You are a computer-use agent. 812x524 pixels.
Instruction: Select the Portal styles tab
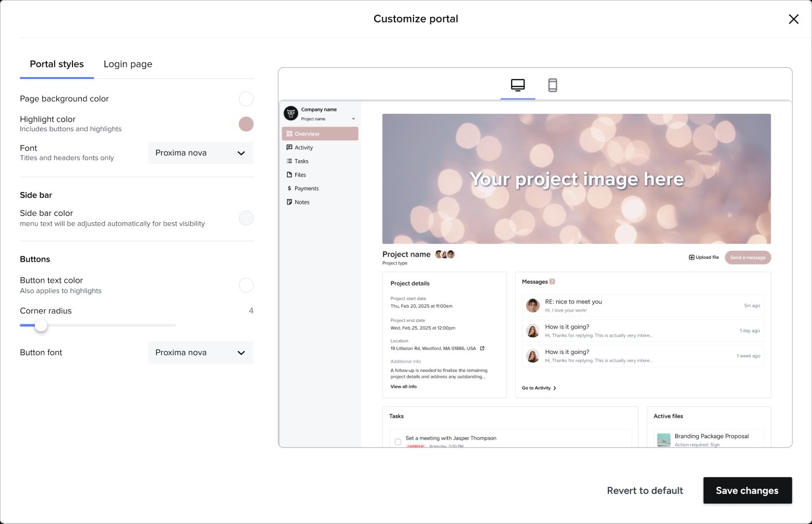(57, 64)
